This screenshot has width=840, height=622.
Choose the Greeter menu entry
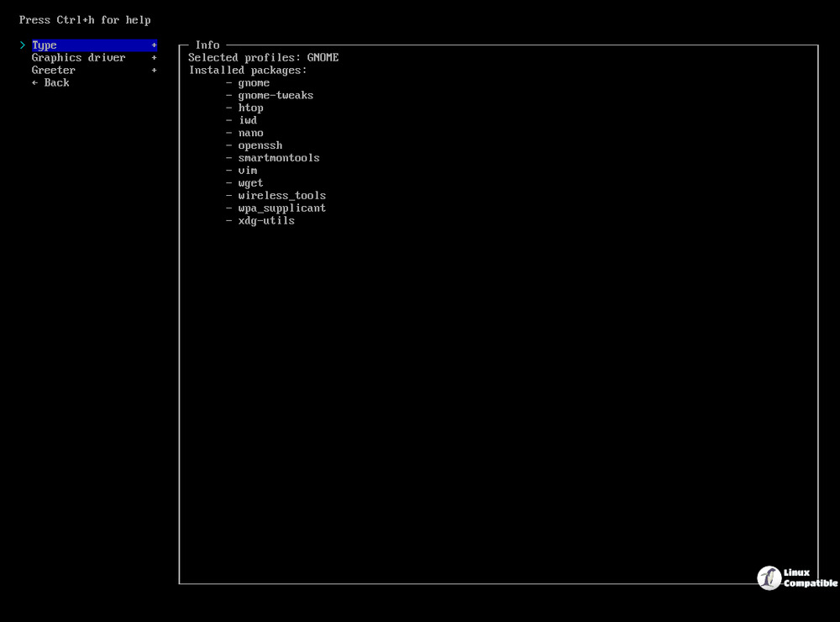[x=53, y=71]
